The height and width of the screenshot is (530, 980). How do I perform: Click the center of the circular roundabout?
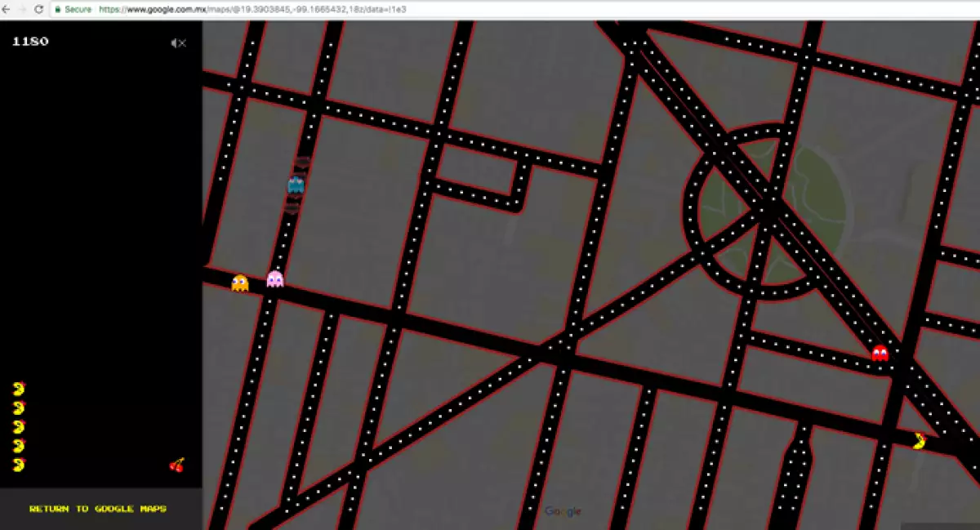pos(767,212)
